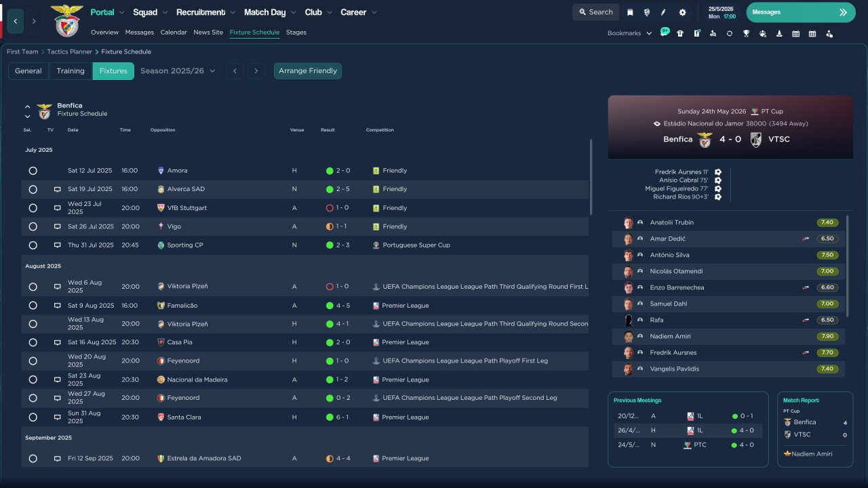This screenshot has width=868, height=488.
Task: Select the Sporting CP fixture radio button
Action: click(33, 245)
